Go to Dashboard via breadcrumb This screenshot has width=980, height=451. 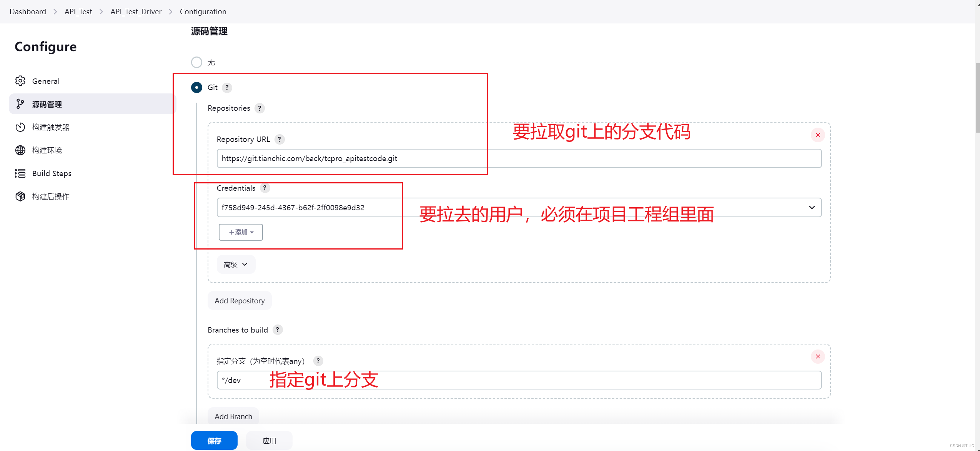[x=28, y=11]
